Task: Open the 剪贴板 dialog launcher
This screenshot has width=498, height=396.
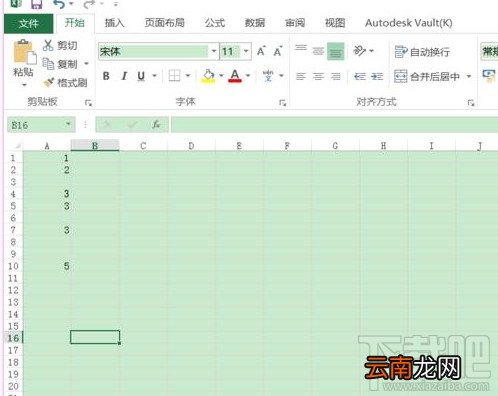Action: 88,103
